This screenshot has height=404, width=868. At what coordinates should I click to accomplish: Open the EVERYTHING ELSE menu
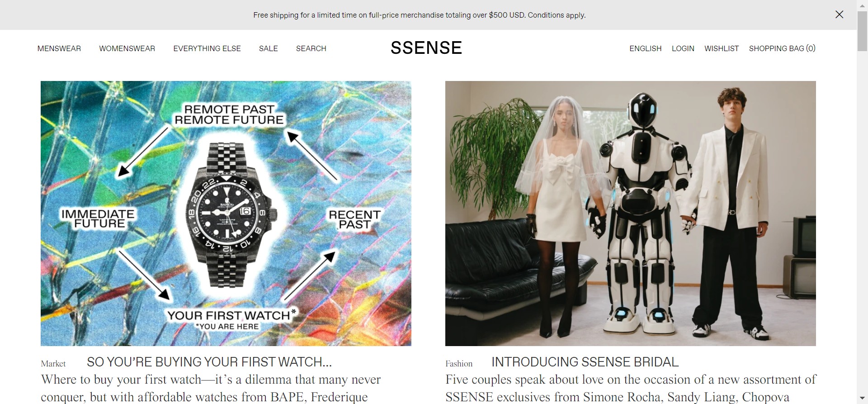(207, 48)
